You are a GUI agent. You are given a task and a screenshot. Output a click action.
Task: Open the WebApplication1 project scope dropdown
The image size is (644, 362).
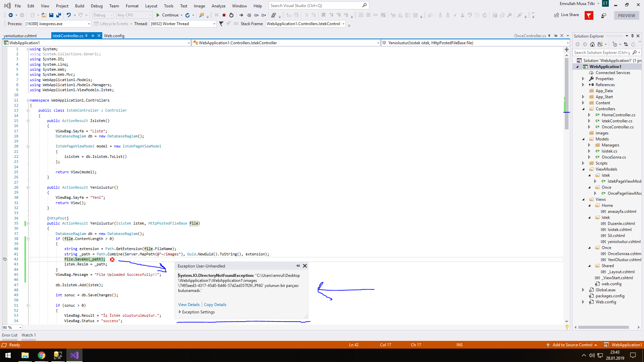(x=189, y=43)
